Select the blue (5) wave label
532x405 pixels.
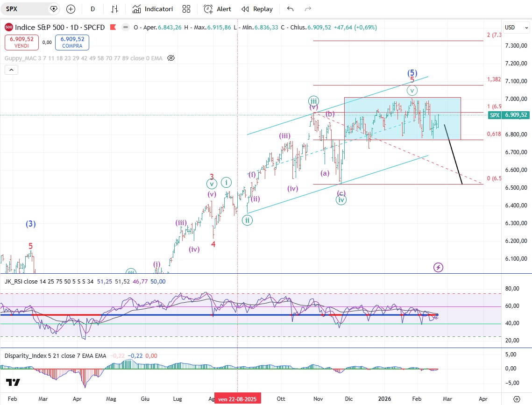[412, 73]
